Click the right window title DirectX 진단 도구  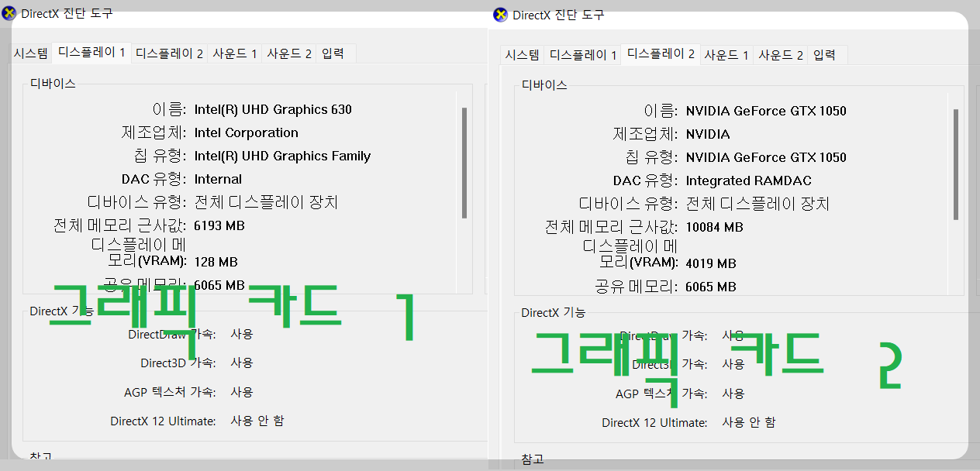pyautogui.click(x=558, y=15)
